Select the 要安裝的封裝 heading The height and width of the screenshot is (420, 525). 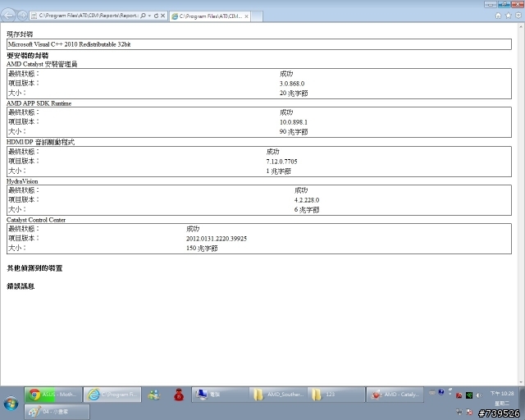27,55
